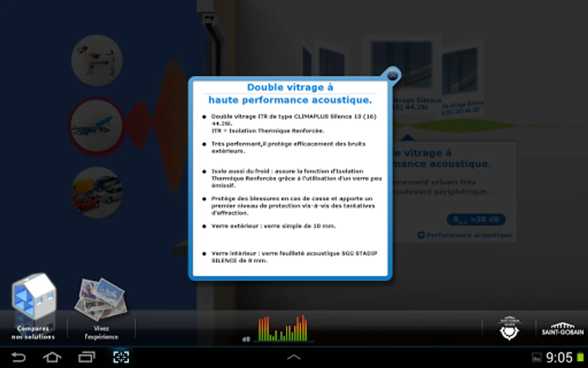The image size is (588, 368).
Task: Click bullet 'Très performant' text
Action: (288, 147)
